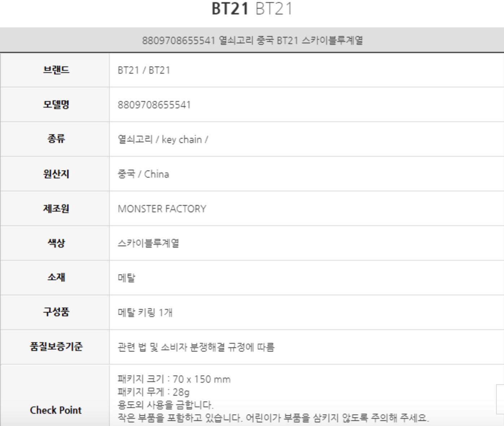Click the 중국 / China origin value
504x426 pixels.
coord(143,174)
